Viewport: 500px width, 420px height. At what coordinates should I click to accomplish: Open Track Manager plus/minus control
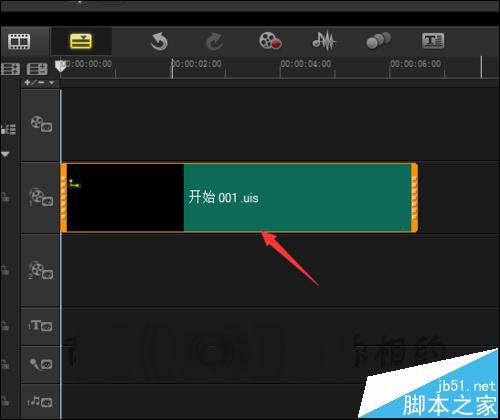click(39, 82)
